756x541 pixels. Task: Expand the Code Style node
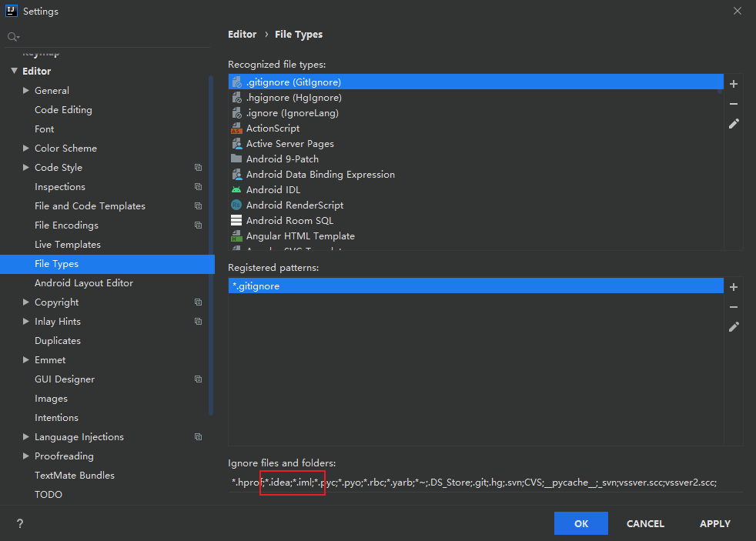26,168
